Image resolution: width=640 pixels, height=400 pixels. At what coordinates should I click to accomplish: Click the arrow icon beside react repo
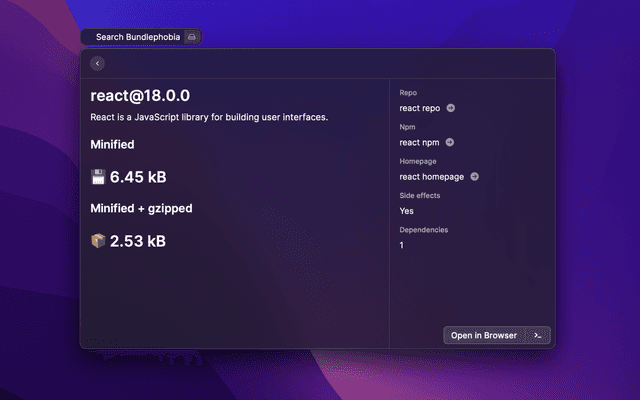[450, 108]
